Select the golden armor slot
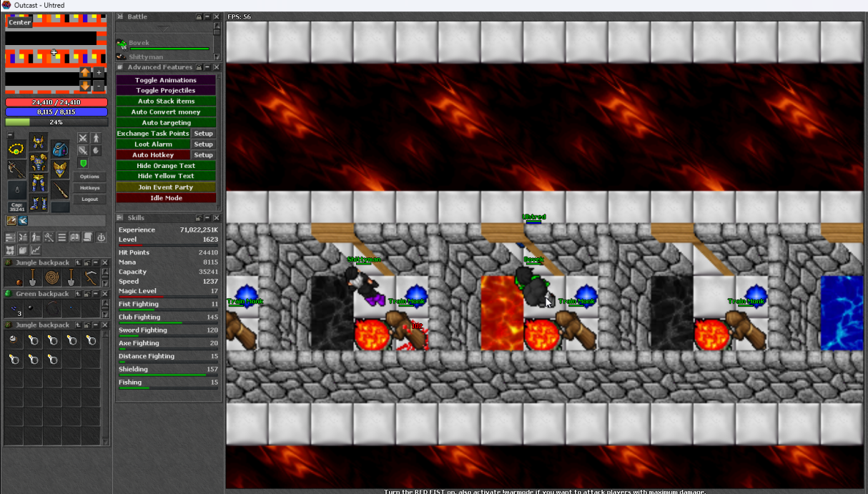 coord(39,163)
